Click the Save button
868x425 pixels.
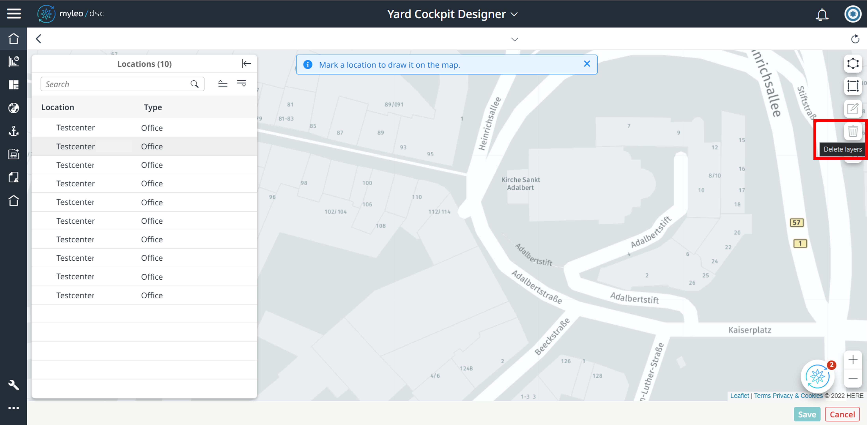(807, 414)
